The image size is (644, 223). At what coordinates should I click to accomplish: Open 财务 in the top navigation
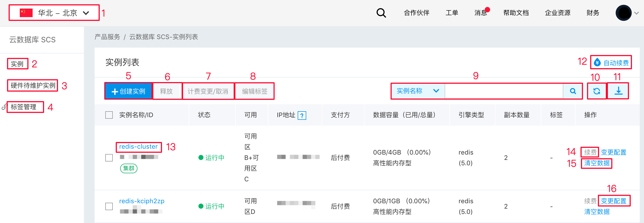593,13
